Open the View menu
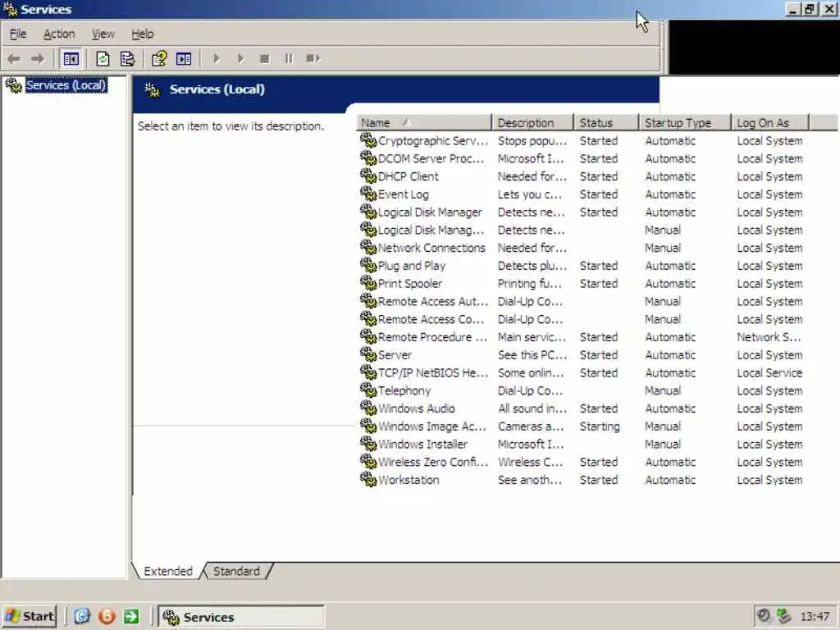This screenshot has height=630, width=840. 103,34
